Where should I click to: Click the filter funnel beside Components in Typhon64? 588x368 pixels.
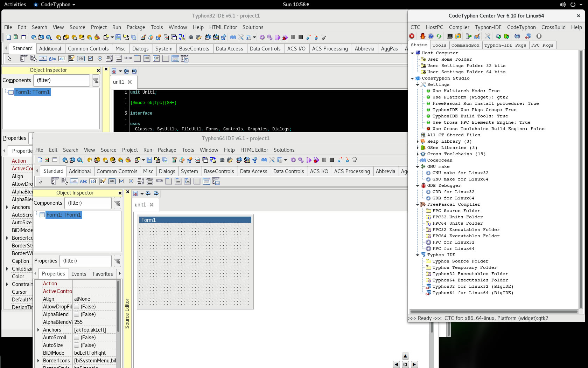(x=117, y=203)
